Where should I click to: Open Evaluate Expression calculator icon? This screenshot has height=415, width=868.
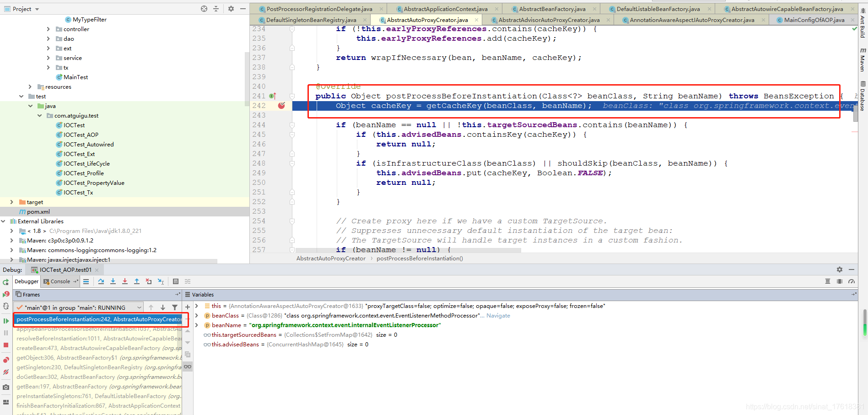tap(176, 281)
